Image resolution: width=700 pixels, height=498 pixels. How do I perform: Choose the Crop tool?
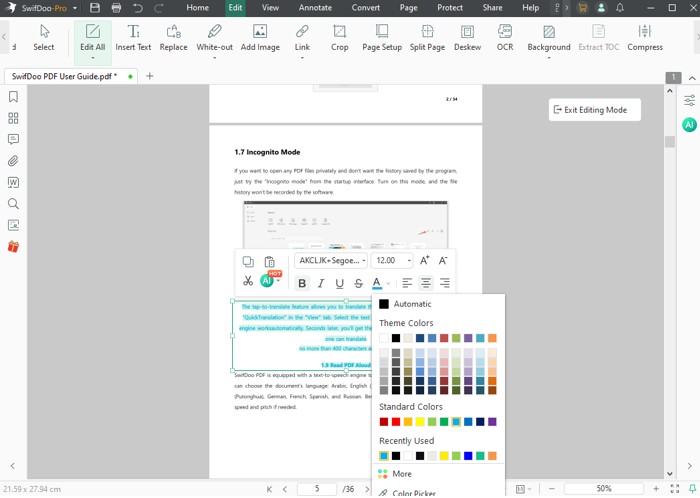(x=340, y=38)
